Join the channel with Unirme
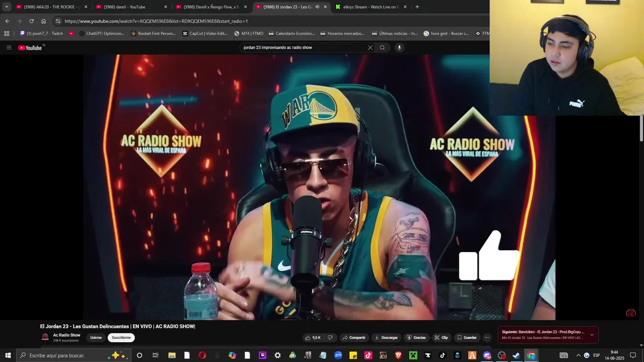The height and width of the screenshot is (362, 644). pos(96,338)
